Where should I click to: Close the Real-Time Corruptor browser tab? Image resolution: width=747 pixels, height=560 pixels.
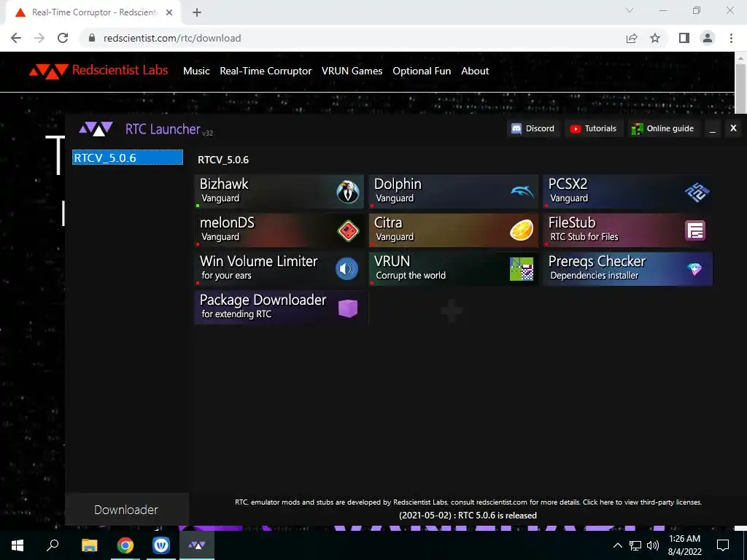pos(169,12)
